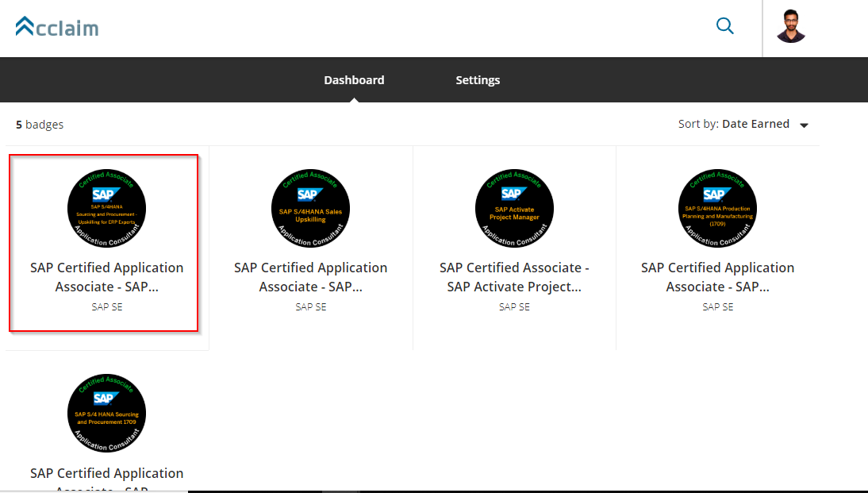This screenshot has height=493, width=868.
Task: Click the SAP Activate Project title link
Action: pos(514,277)
